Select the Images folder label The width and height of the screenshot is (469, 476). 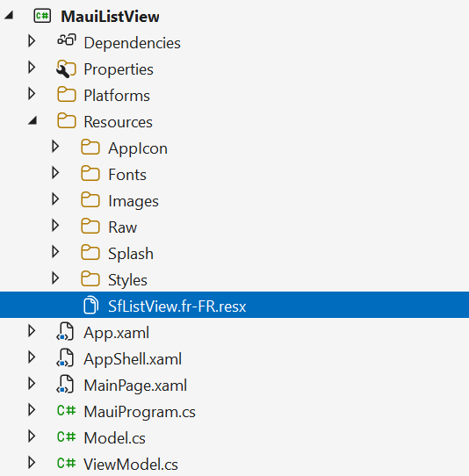click(133, 201)
